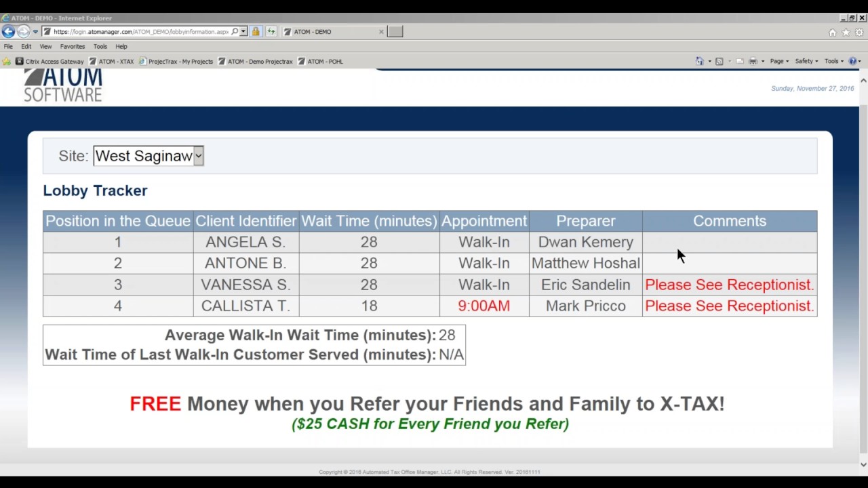Select client CALLISTA T. cell

(x=245, y=306)
